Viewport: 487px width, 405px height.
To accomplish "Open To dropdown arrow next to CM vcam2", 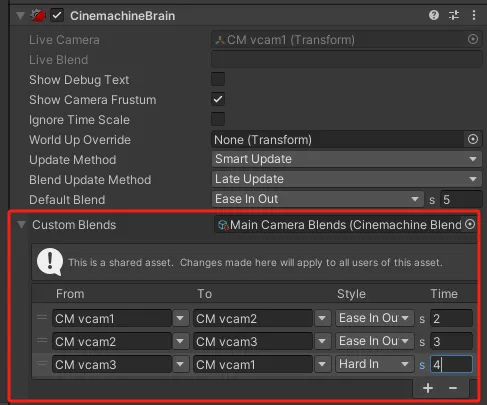I will tap(322, 318).
